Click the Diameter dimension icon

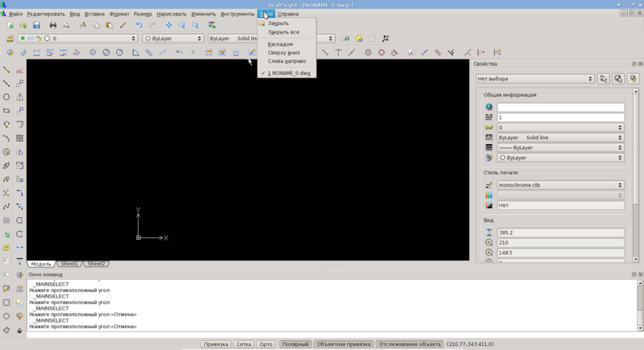tap(106, 52)
